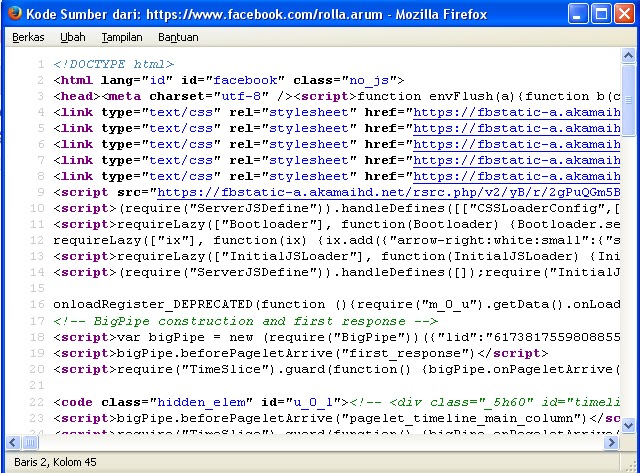Image resolution: width=640 pixels, height=473 pixels.
Task: Click BigPipe construction comment on line 17
Action: coord(246,321)
